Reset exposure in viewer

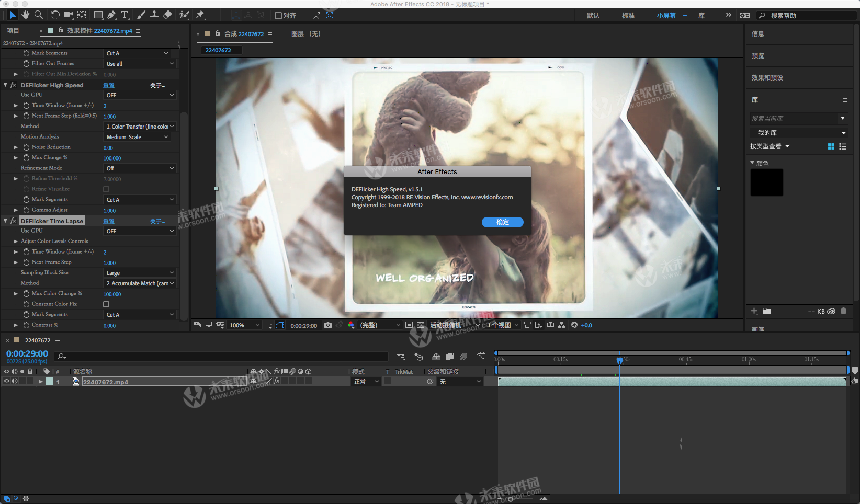pos(574,325)
